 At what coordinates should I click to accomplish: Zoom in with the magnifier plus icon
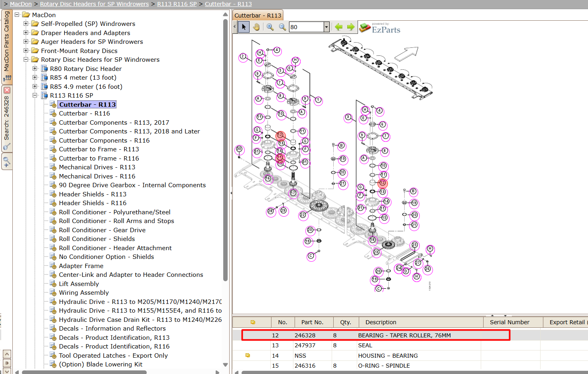(270, 27)
